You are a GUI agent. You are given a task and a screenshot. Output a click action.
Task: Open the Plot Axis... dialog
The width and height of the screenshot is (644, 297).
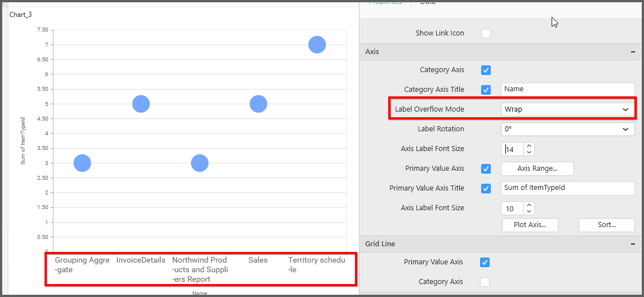pos(530,225)
